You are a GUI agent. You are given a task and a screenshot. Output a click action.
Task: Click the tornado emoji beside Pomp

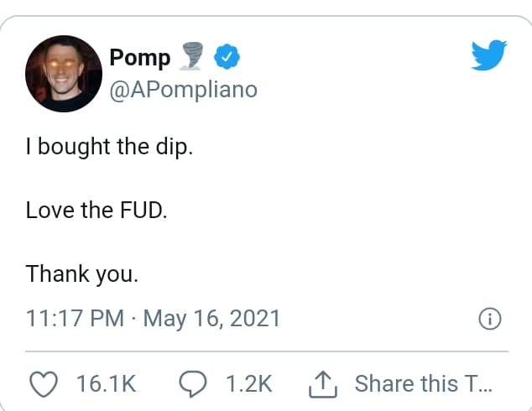(x=191, y=56)
